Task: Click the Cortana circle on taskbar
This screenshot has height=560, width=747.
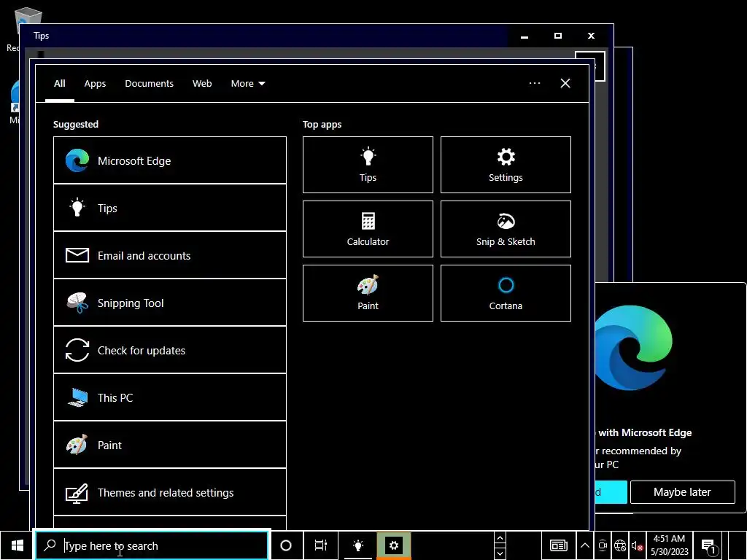Action: (286, 545)
